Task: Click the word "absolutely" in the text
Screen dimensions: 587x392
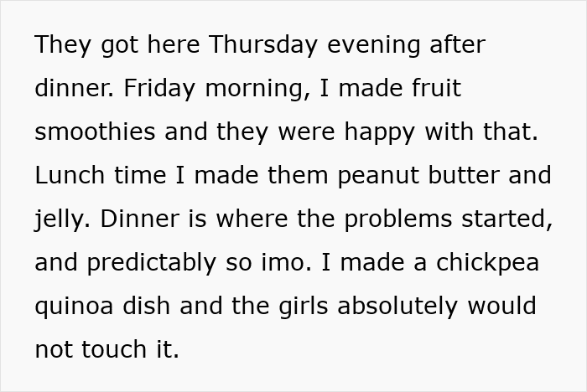Action: [x=397, y=307]
